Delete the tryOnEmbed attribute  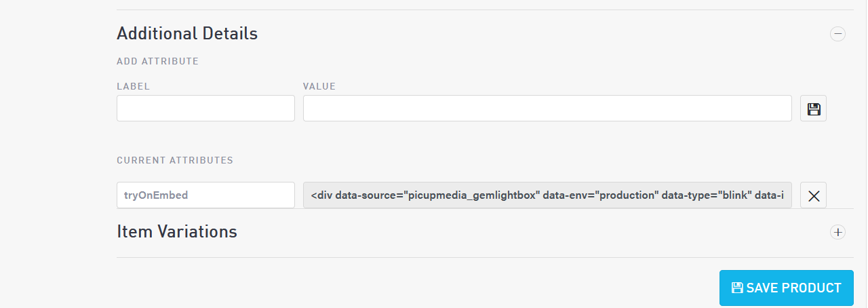coord(813,195)
